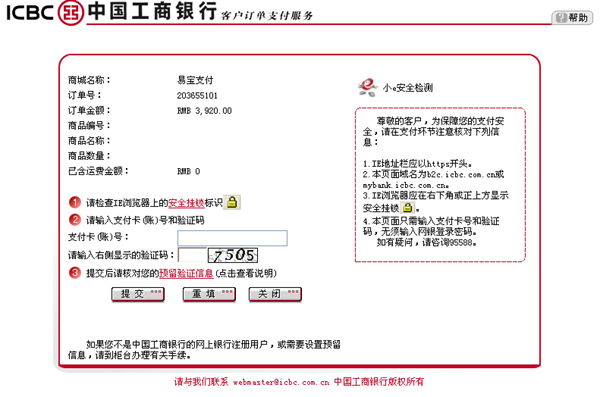Click the 小e安全检测 mascot icon
600x397 pixels.
368,87
